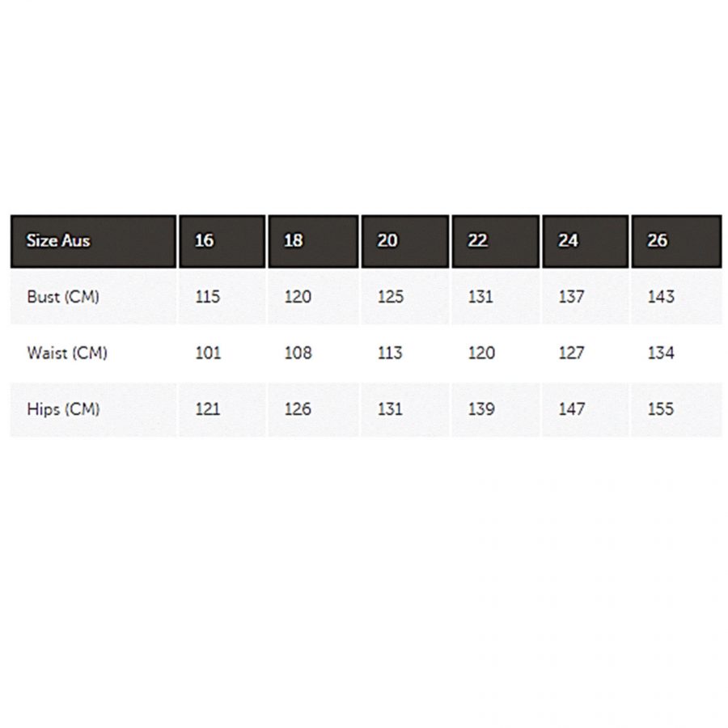The image size is (728, 728).
Task: Click bust value 125 for size 20
Action: coord(390,297)
